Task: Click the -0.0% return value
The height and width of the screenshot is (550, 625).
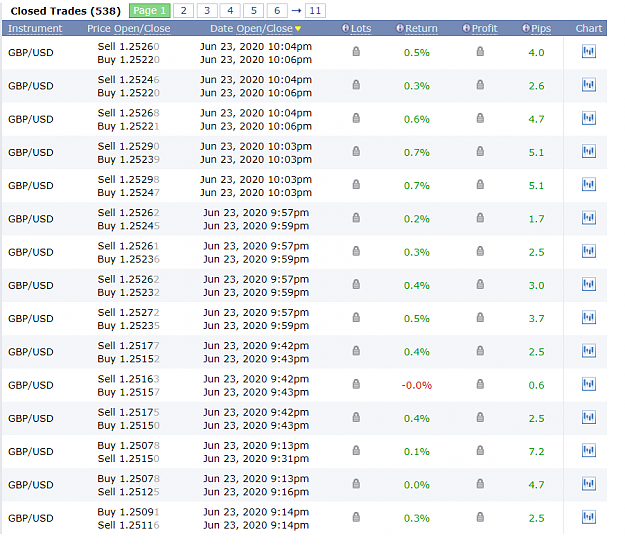Action: (x=417, y=385)
